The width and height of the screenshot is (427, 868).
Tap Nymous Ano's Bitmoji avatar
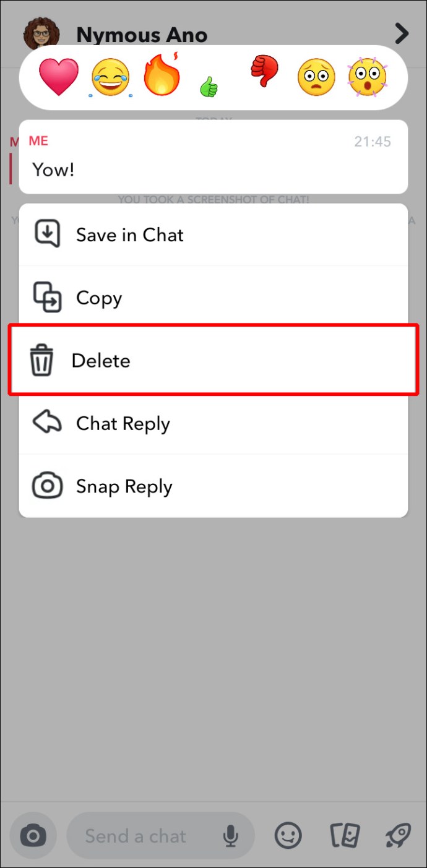tap(41, 33)
